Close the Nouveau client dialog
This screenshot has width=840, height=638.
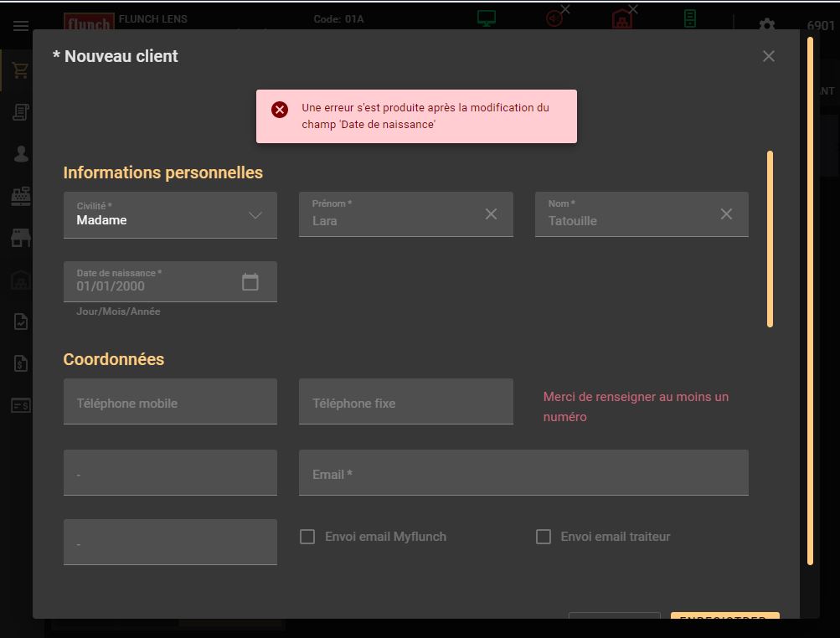click(768, 56)
